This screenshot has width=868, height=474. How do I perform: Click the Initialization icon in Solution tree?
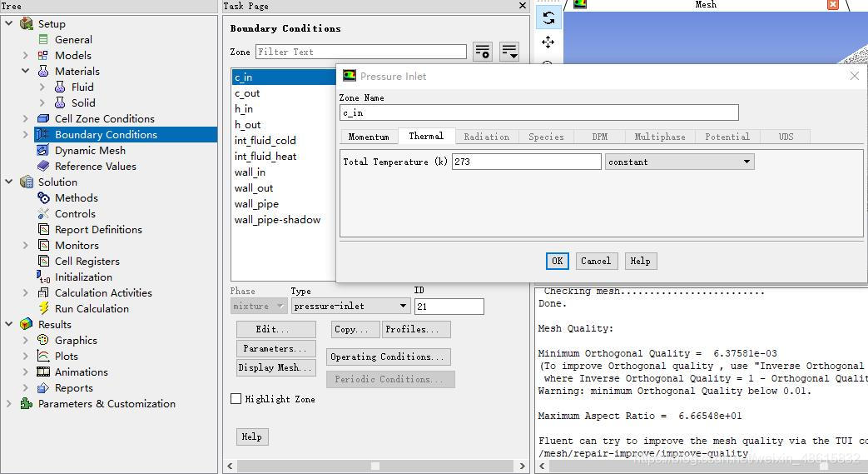pos(43,277)
